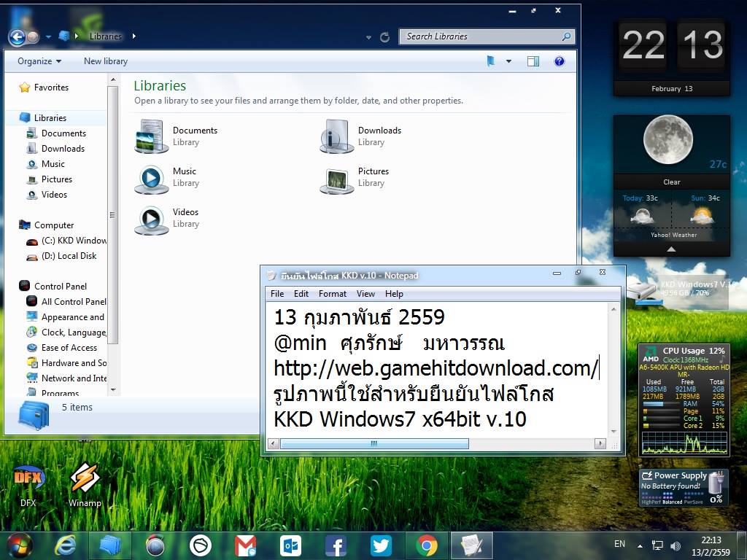Select Clock, Language entry
The width and height of the screenshot is (747, 560).
tap(74, 332)
